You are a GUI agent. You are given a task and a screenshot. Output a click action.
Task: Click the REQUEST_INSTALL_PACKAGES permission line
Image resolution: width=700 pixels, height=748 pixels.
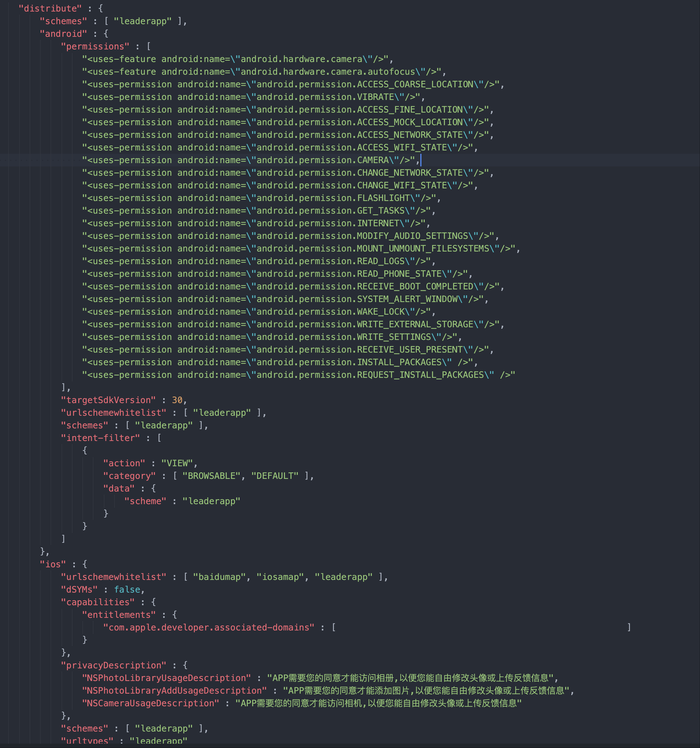pos(298,375)
